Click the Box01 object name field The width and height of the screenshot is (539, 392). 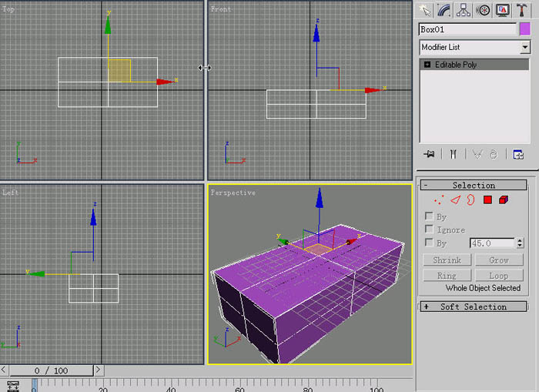(x=467, y=29)
